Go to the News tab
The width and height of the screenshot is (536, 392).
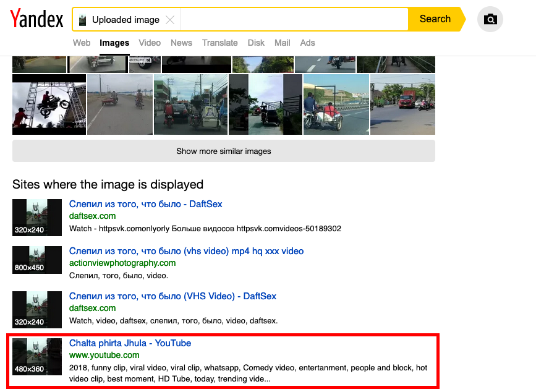181,43
